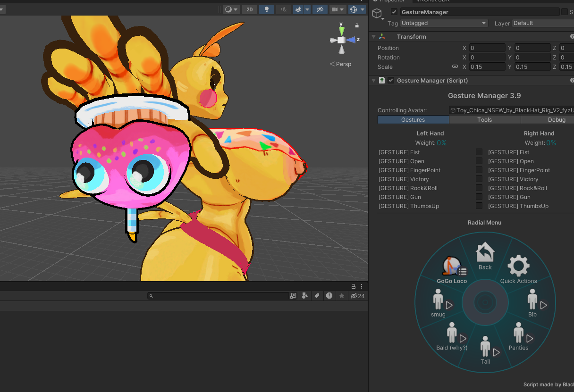Image resolution: width=574 pixels, height=392 pixels.
Task: Toggle the Rock&Roll gesture checkbox
Action: coord(479,188)
